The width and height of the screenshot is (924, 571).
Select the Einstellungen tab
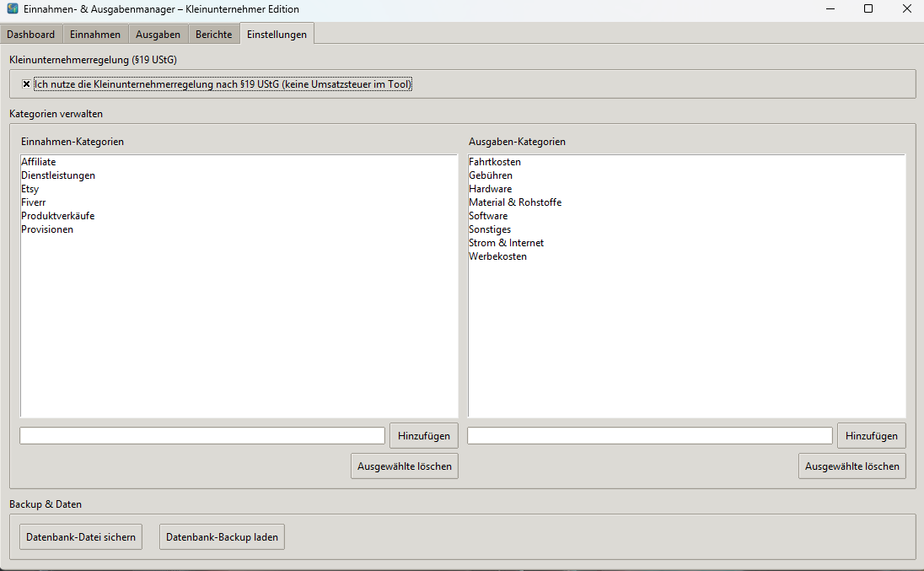coord(277,35)
